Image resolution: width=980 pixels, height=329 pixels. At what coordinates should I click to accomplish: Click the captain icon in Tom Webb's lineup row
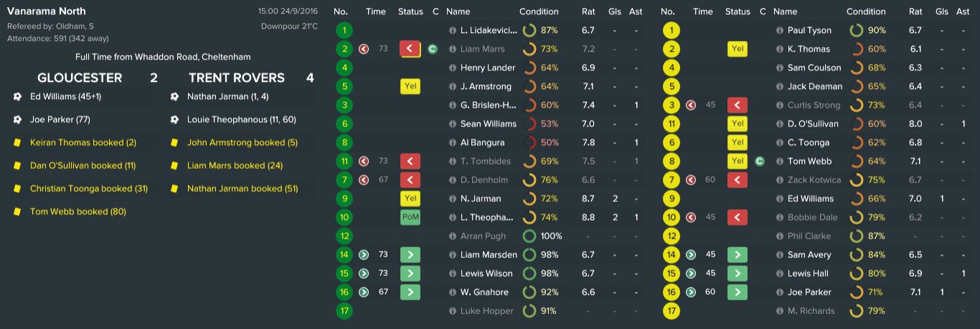coord(760,161)
